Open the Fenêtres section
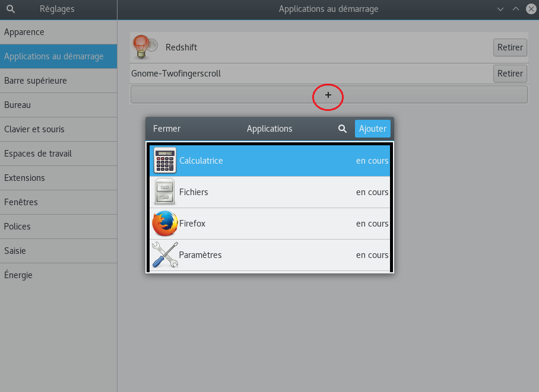Screen dimensions: 539x392 click(58, 202)
